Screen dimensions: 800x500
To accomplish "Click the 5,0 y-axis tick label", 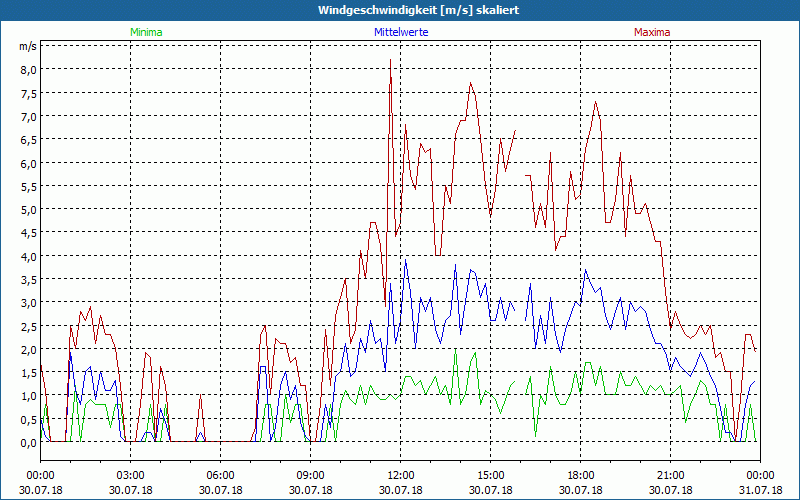I will pos(26,210).
